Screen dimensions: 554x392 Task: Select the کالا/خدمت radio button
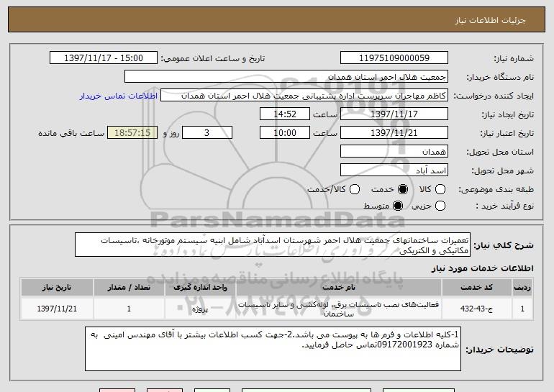(355, 189)
